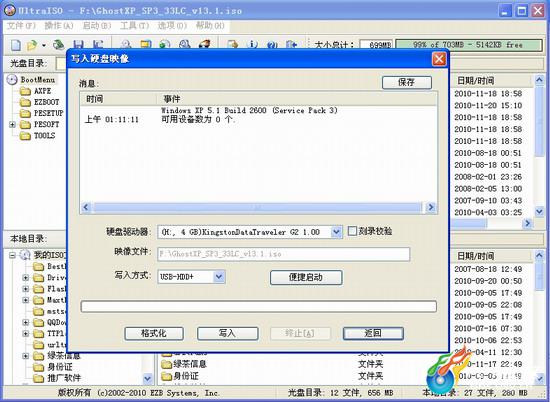Image resolution: width=550 pixels, height=402 pixels.
Task: Open the 写入方式 USB-HDD+ dropdown
Action: pyautogui.click(x=219, y=276)
